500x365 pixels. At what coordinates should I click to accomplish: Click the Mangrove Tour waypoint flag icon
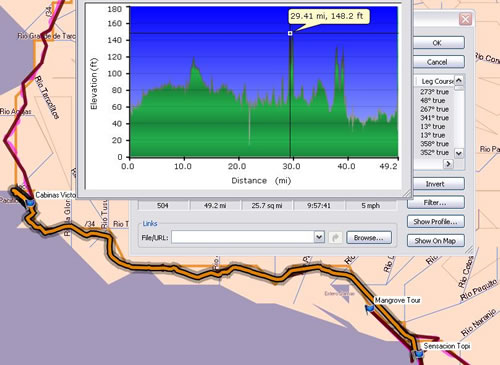coord(369,309)
